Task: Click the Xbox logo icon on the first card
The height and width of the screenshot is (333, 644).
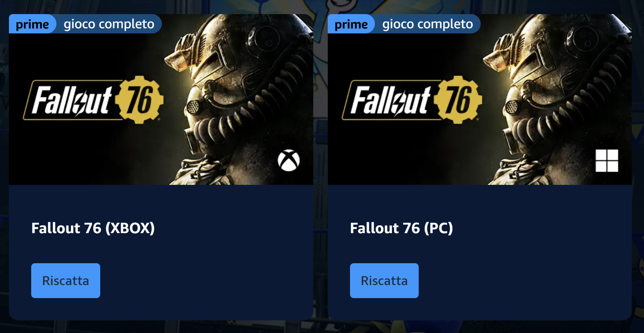Action: 288,160
